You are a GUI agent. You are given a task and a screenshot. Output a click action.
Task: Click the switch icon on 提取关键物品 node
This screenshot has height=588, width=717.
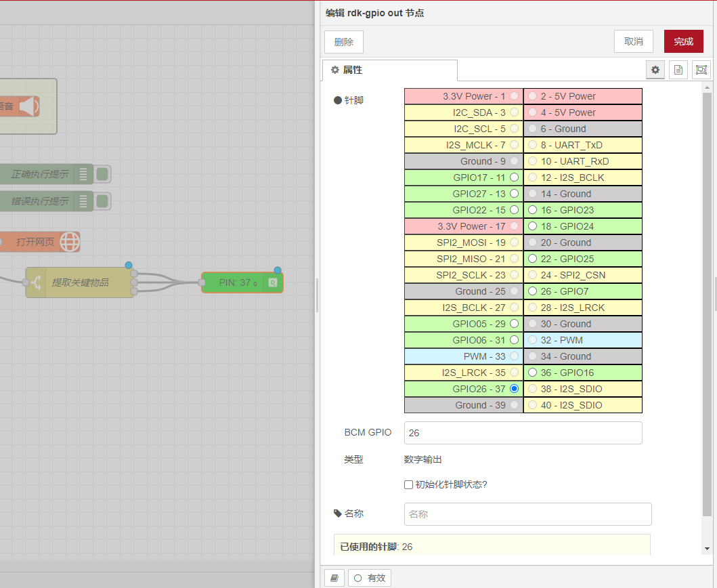pos(35,282)
